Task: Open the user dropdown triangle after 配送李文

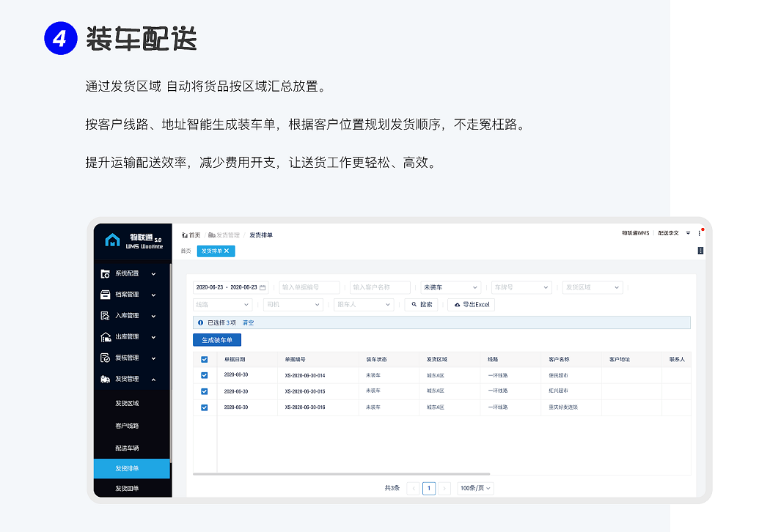Action: point(688,233)
